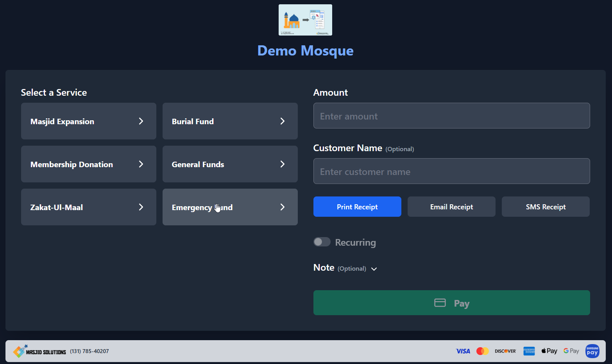Click the chevron arrow on General Funds

pyautogui.click(x=283, y=164)
